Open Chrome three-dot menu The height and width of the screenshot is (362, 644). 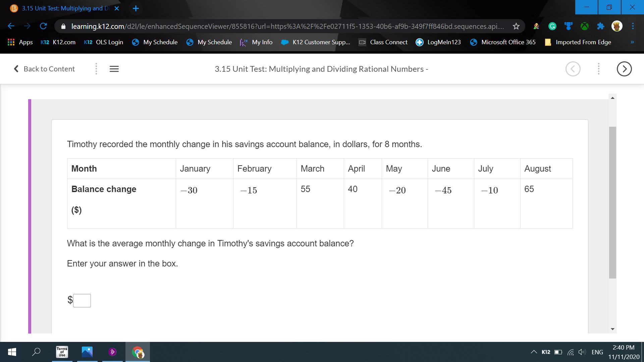pos(633,26)
